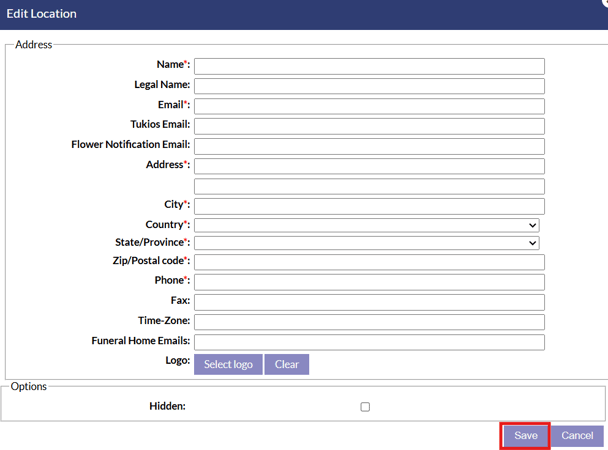
Task: Focus the Funeral Home Emails field
Action: [x=369, y=342]
